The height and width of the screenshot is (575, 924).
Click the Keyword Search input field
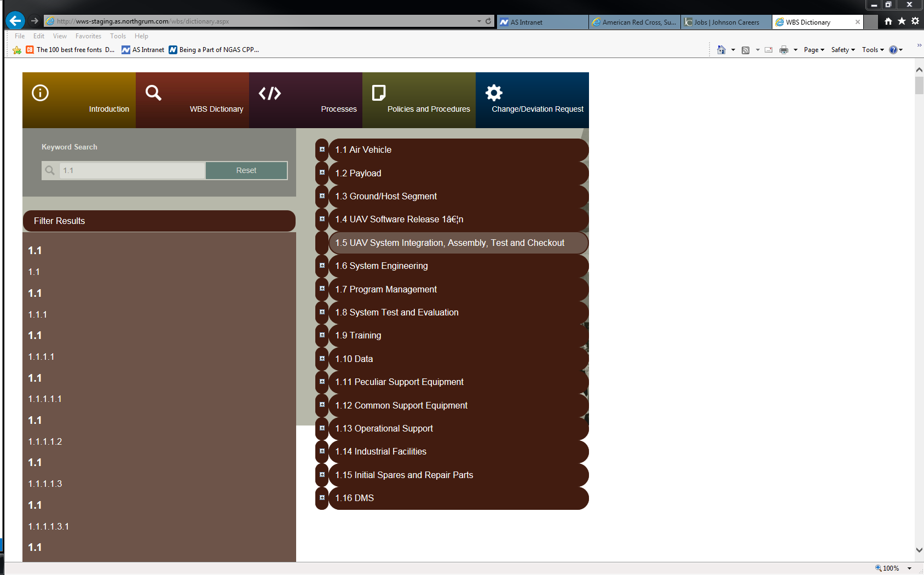pyautogui.click(x=131, y=170)
